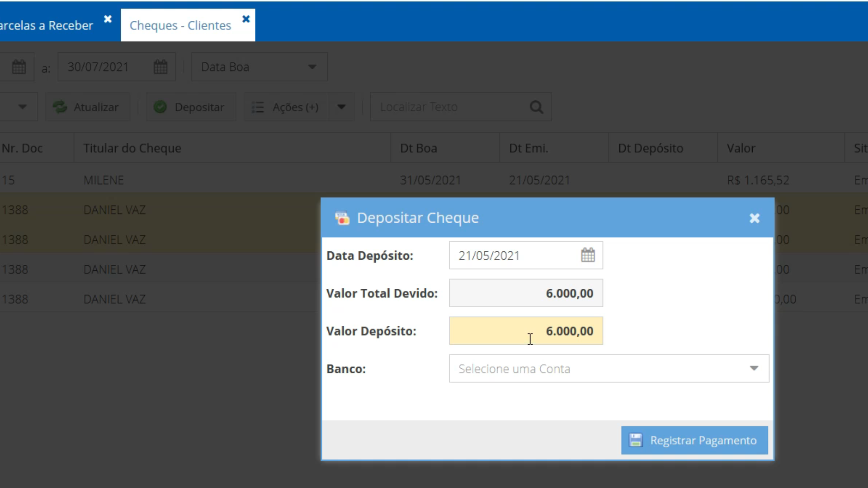Viewport: 868px width, 488px height.
Task: Click Registrar Pagamento button
Action: click(694, 440)
